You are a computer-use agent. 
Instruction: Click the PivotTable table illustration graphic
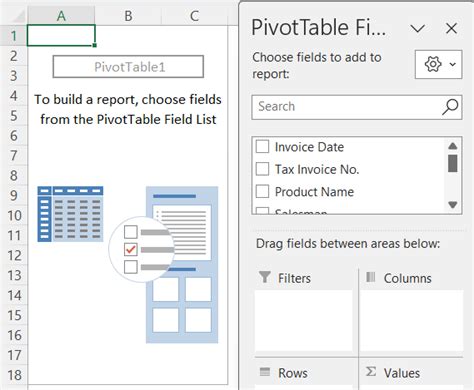click(70, 214)
